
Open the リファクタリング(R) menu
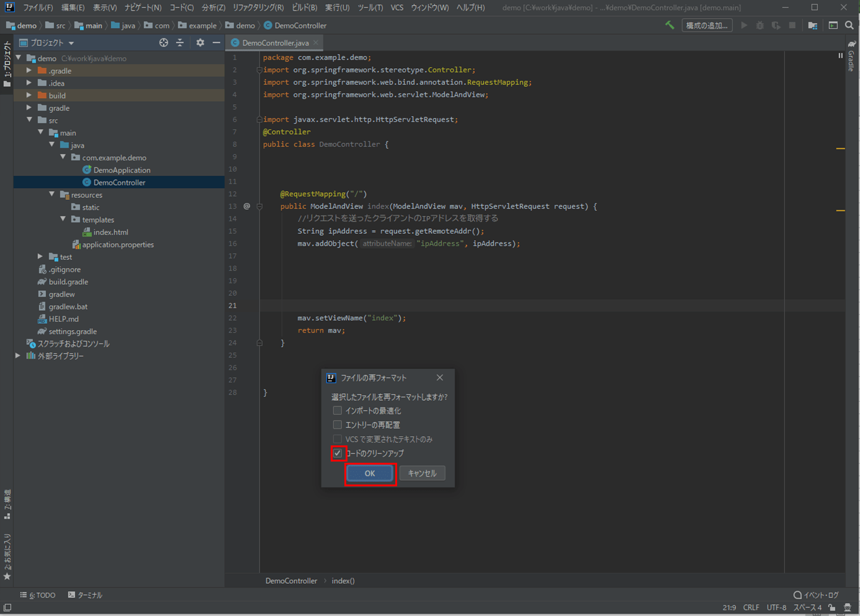[258, 7]
